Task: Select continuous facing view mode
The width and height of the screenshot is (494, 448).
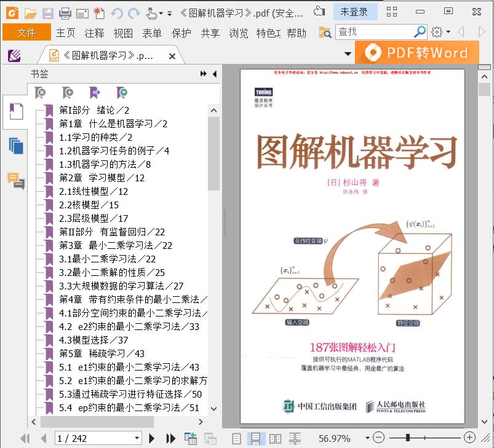Action: [295, 439]
